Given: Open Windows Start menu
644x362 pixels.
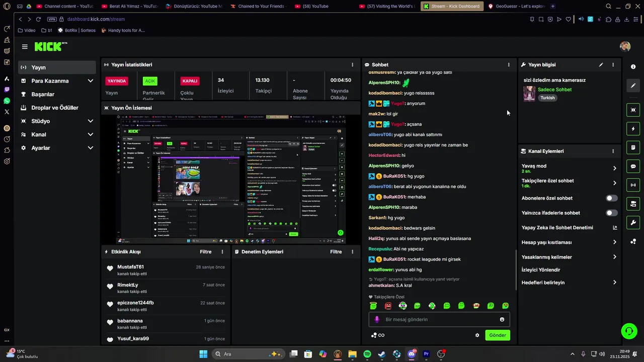Looking at the screenshot, I should point(203,354).
